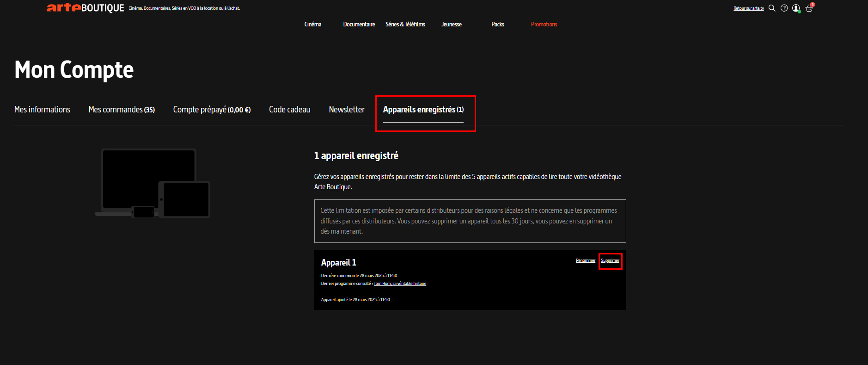
Task: Open the Documentaire category
Action: click(359, 24)
